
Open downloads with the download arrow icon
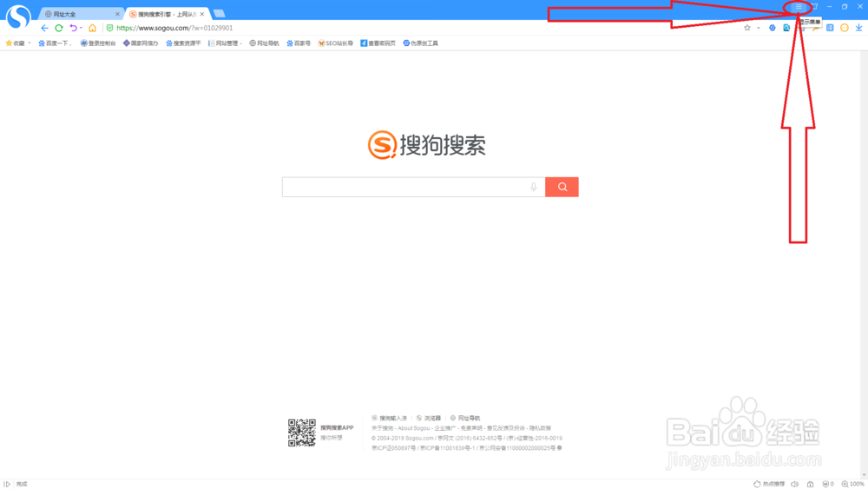(858, 28)
